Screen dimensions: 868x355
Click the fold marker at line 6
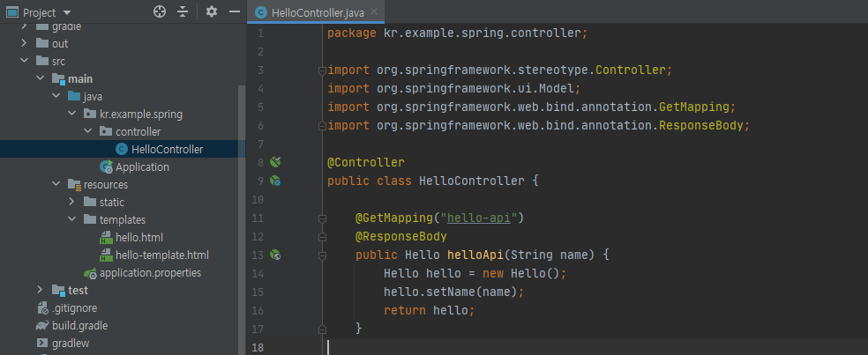pos(322,126)
